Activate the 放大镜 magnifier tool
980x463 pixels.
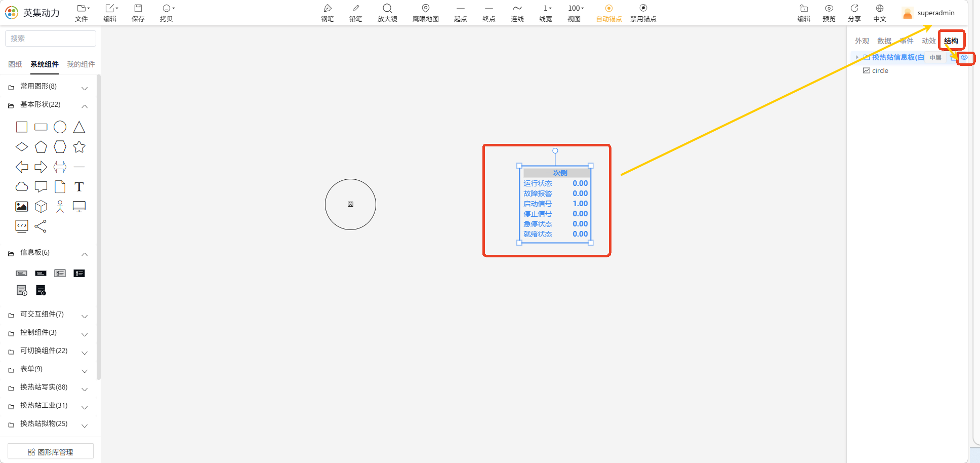coord(387,13)
